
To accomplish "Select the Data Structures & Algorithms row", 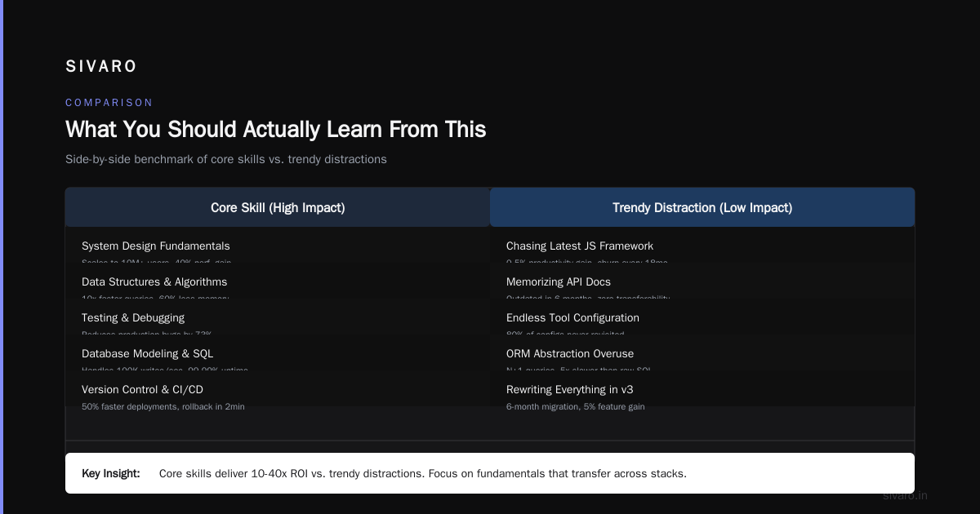I will [x=278, y=281].
